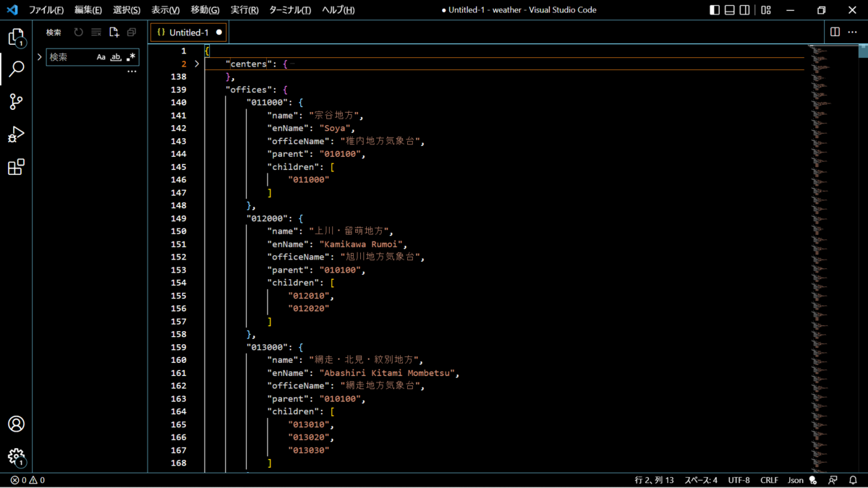Viewport: 868px width, 488px height.
Task: Click the "013030" child value
Action: pos(309,450)
